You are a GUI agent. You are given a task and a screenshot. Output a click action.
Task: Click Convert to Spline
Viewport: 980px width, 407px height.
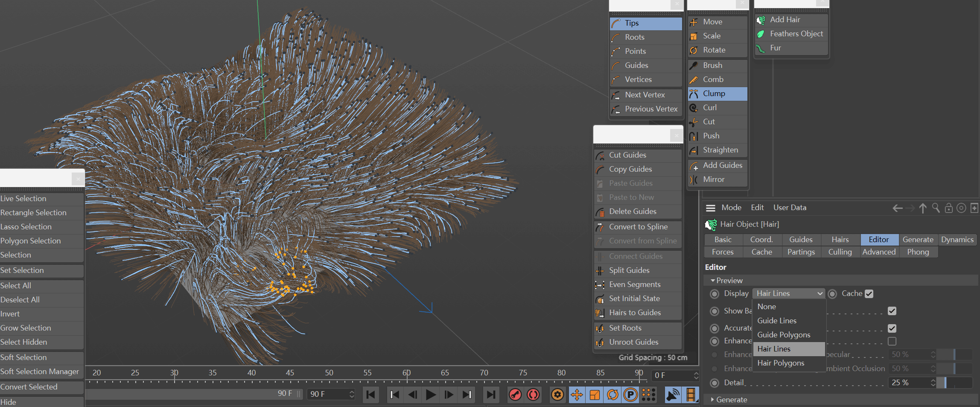(x=638, y=227)
